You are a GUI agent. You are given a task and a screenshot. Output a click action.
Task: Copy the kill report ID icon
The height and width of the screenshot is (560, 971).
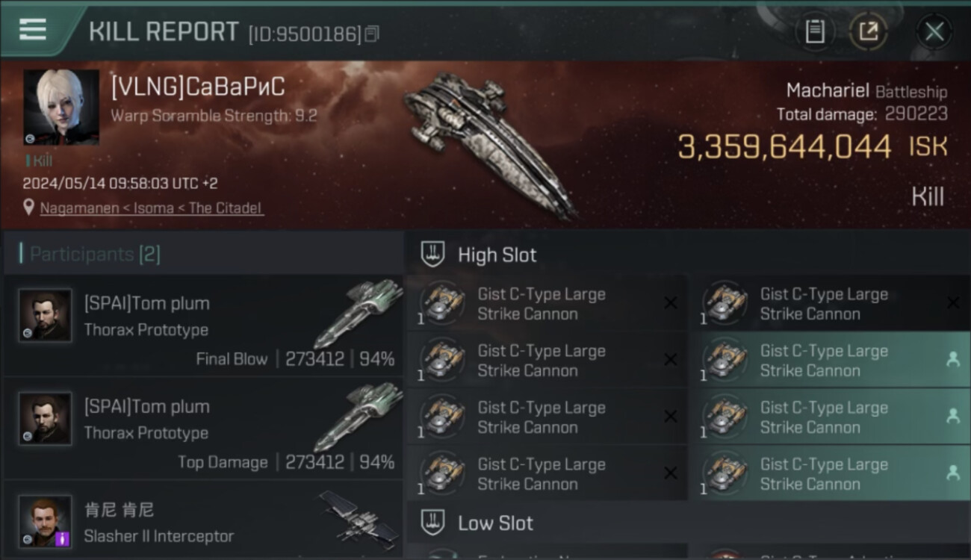tap(372, 34)
